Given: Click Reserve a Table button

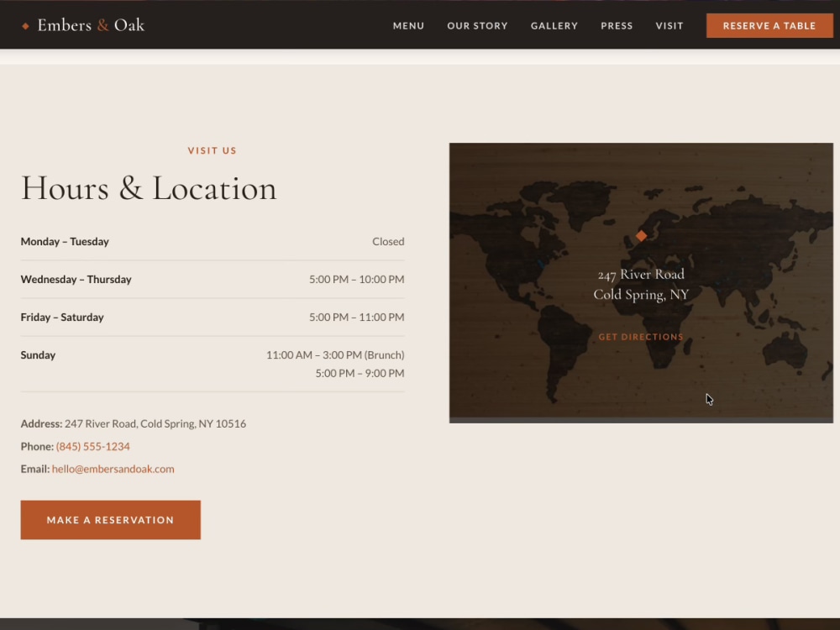Looking at the screenshot, I should (x=769, y=26).
